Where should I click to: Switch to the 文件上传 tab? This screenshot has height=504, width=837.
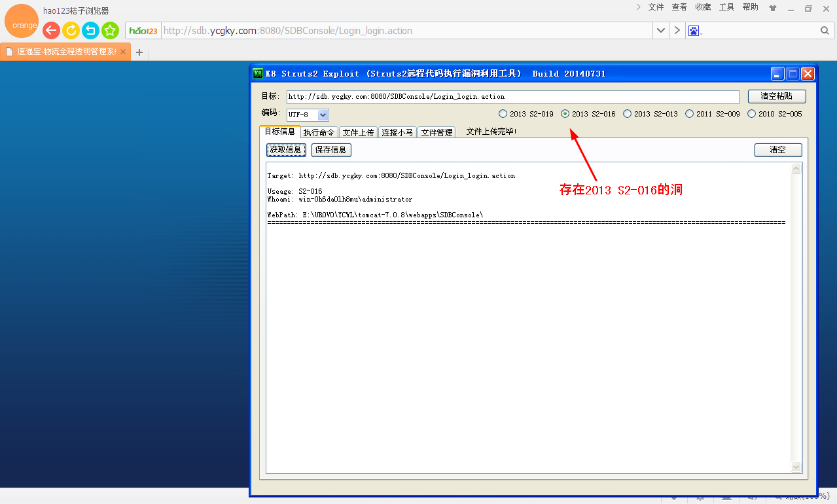coord(358,132)
